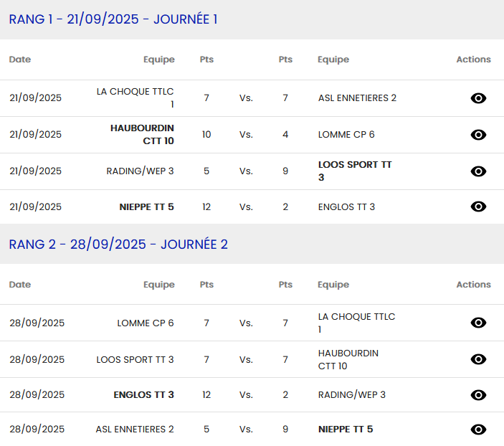
Task: Click first Equipe column header in Journée 1
Action: tap(158, 60)
